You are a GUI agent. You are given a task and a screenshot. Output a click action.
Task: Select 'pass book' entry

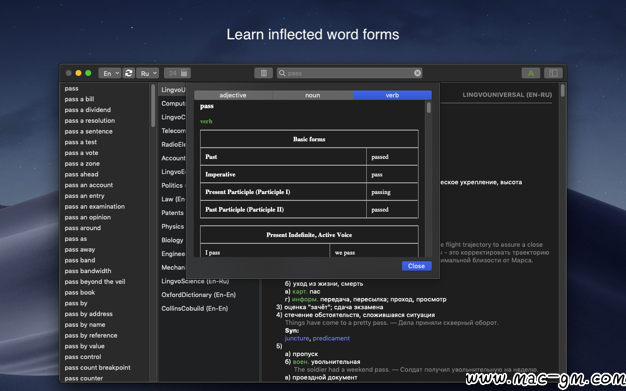tap(80, 292)
